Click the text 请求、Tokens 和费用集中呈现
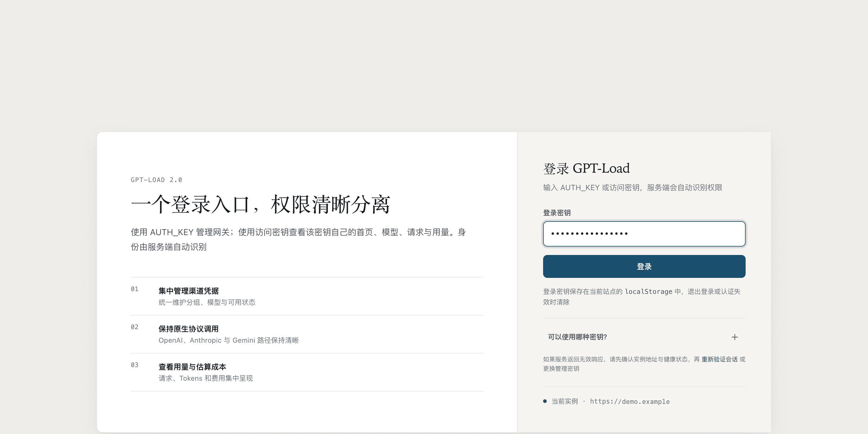This screenshot has height=434, width=868. click(x=206, y=379)
